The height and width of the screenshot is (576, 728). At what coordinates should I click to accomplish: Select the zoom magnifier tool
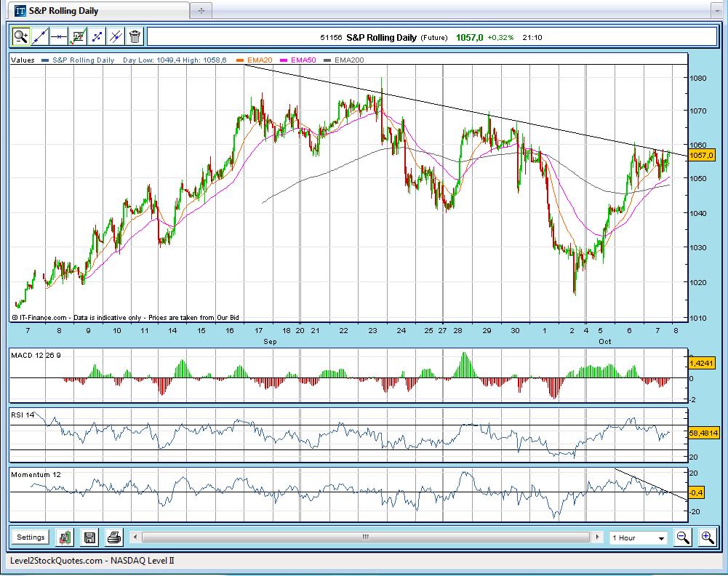pyautogui.click(x=21, y=36)
